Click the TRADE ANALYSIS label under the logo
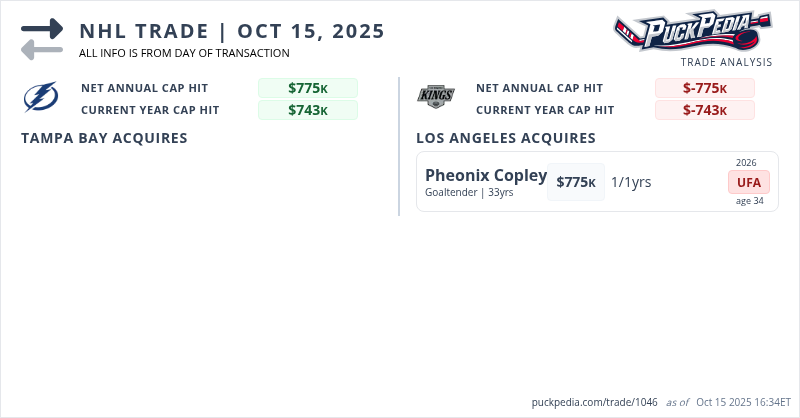This screenshot has width=800, height=418. click(726, 62)
